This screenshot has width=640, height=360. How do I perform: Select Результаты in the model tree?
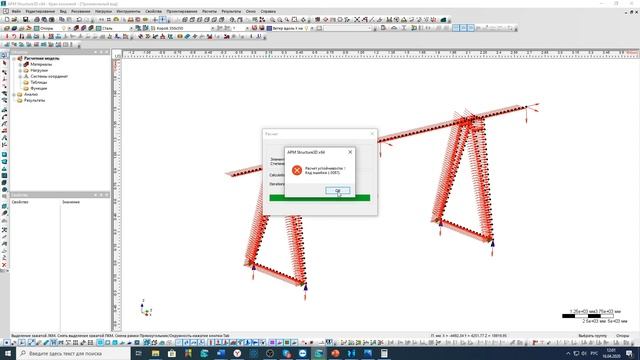(x=34, y=100)
